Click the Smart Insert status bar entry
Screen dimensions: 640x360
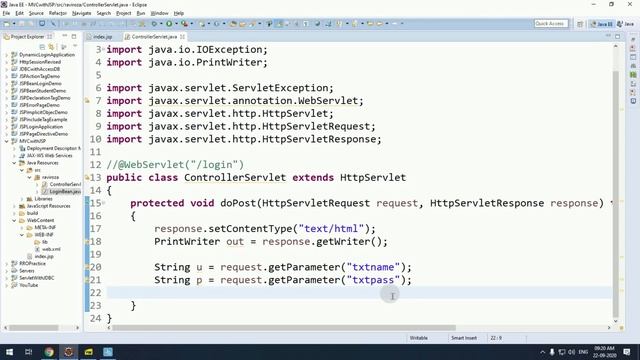[x=464, y=338]
